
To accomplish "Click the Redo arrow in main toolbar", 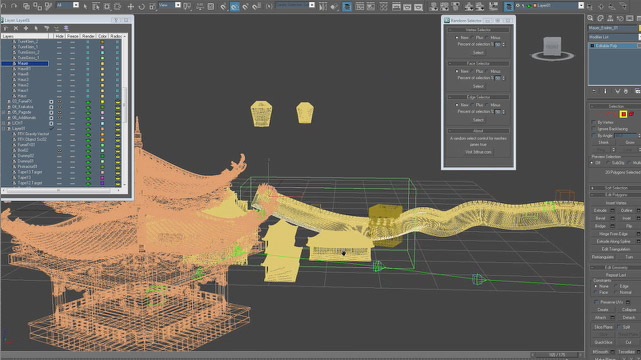I will pos(13,6).
